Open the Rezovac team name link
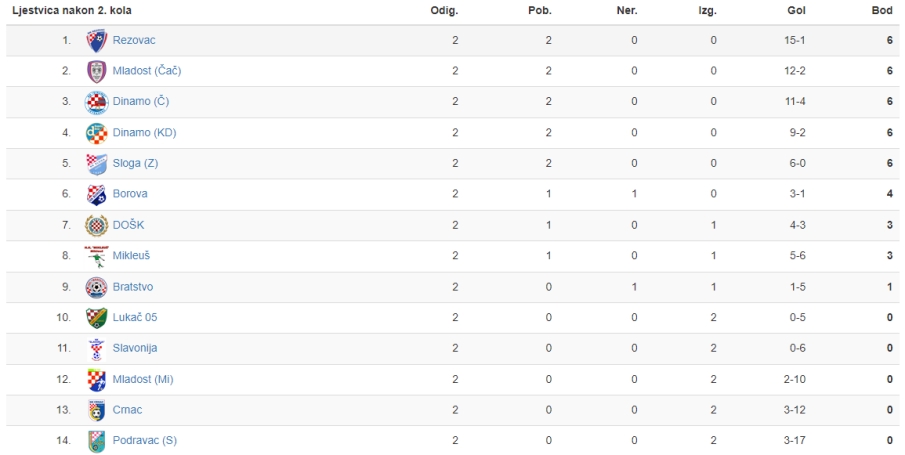The image size is (905, 455). pos(134,40)
